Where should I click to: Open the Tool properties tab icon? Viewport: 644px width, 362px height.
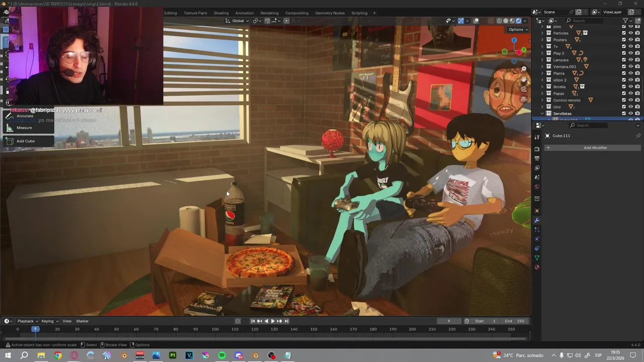(x=537, y=137)
